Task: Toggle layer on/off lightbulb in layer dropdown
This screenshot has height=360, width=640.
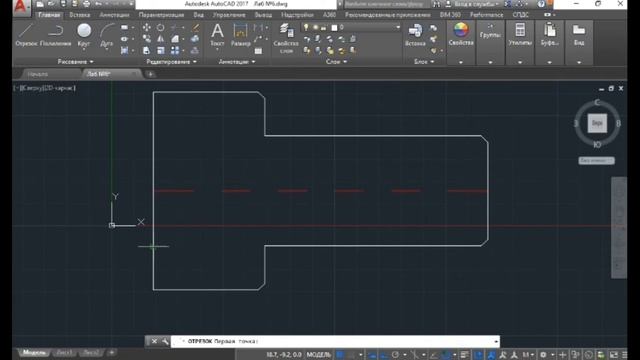Action: [x=306, y=27]
